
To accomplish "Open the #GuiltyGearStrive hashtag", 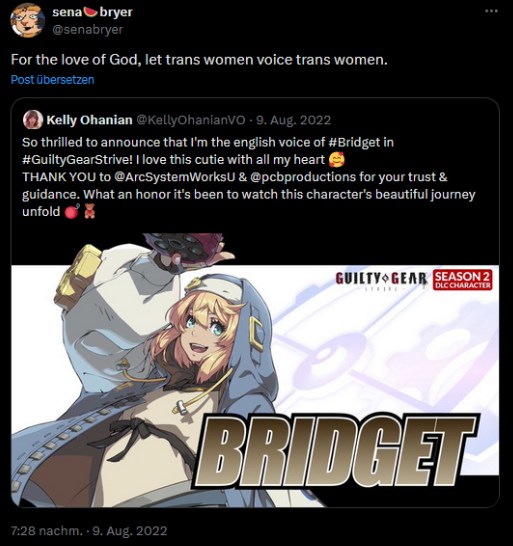I will [77, 160].
